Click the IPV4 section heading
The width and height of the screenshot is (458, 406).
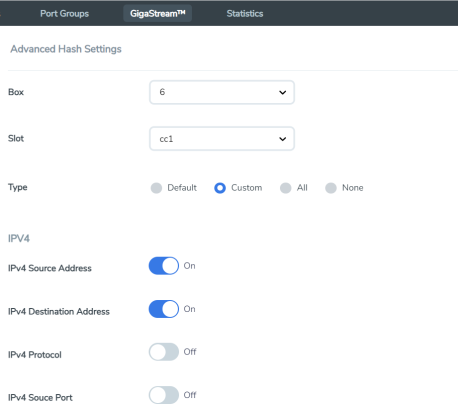coord(19,239)
